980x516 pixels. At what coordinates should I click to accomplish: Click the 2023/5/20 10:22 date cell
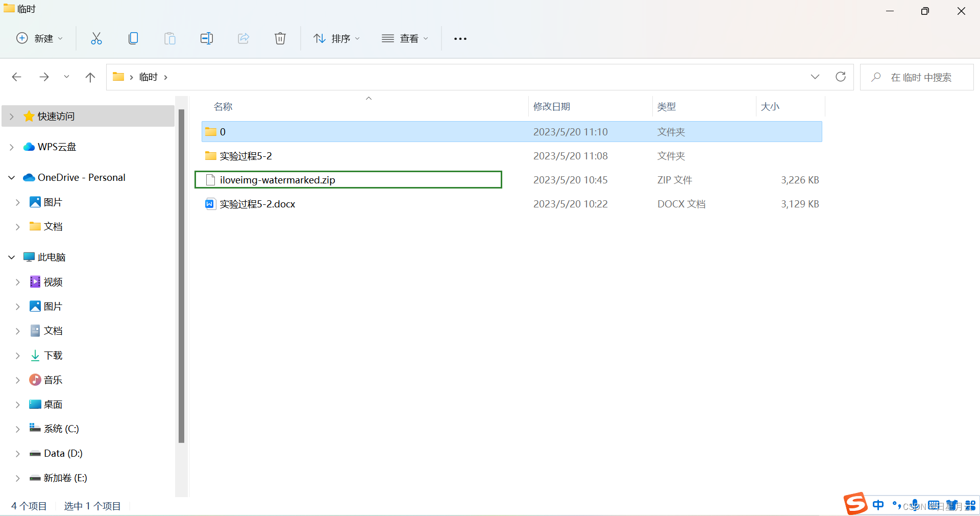pos(571,204)
